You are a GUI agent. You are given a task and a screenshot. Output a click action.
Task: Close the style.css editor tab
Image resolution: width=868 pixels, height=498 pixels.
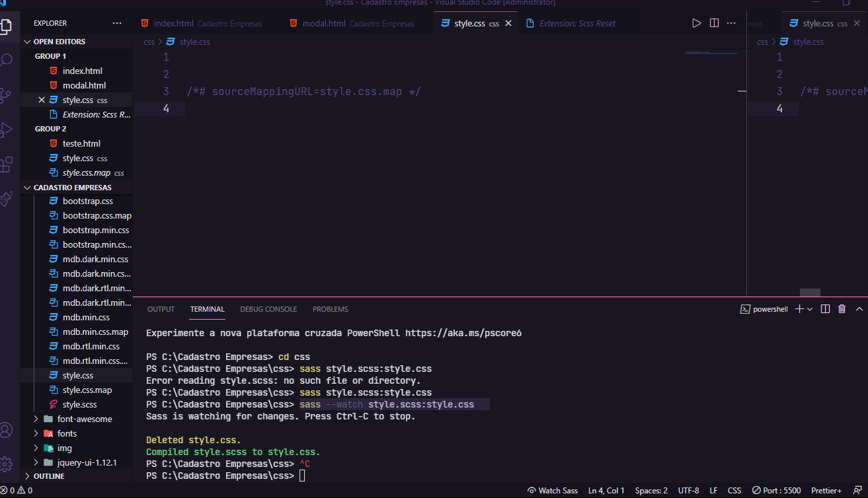pos(508,23)
